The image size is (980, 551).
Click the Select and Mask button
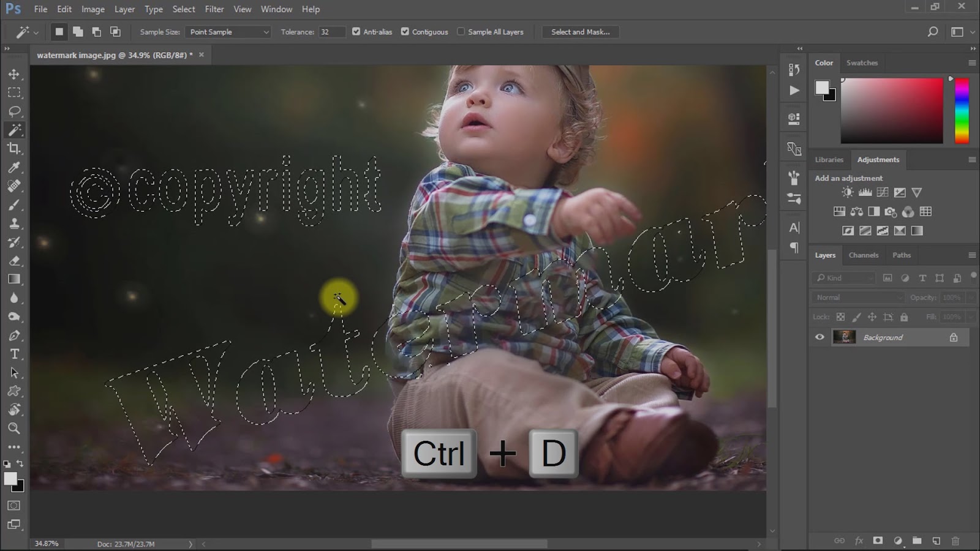581,31
